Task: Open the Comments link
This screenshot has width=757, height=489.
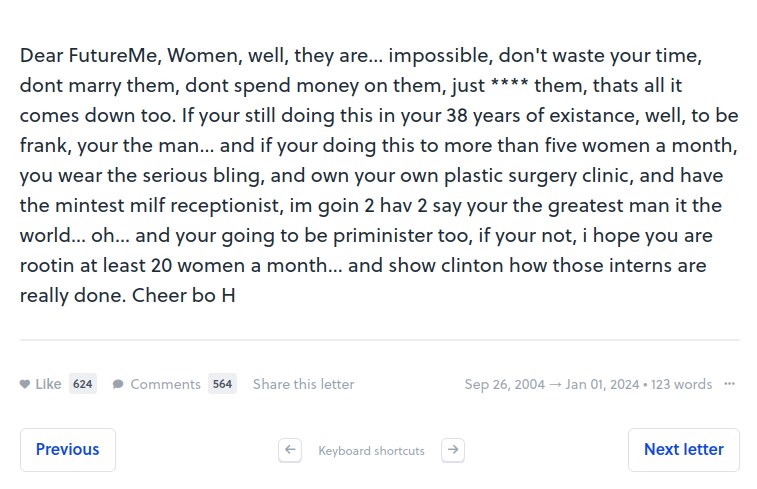Action: pos(165,384)
